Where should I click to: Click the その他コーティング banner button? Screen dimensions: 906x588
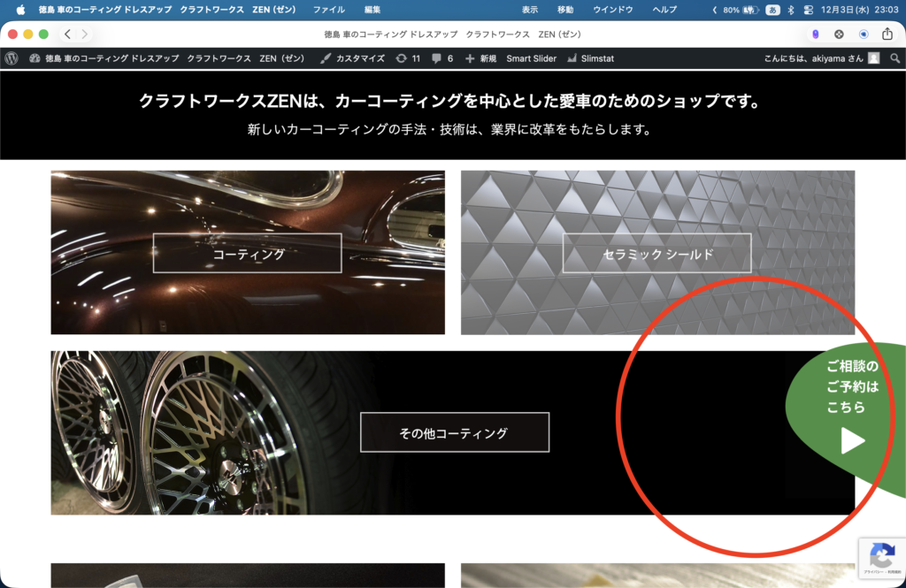click(x=454, y=432)
